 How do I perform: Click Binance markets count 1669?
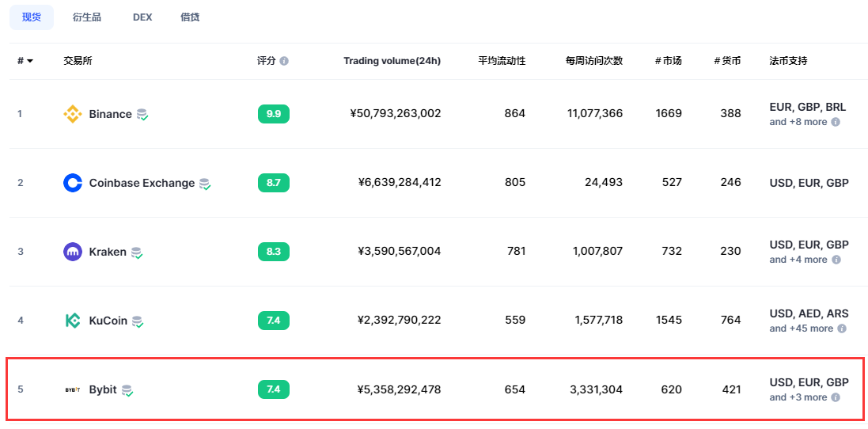click(x=669, y=114)
